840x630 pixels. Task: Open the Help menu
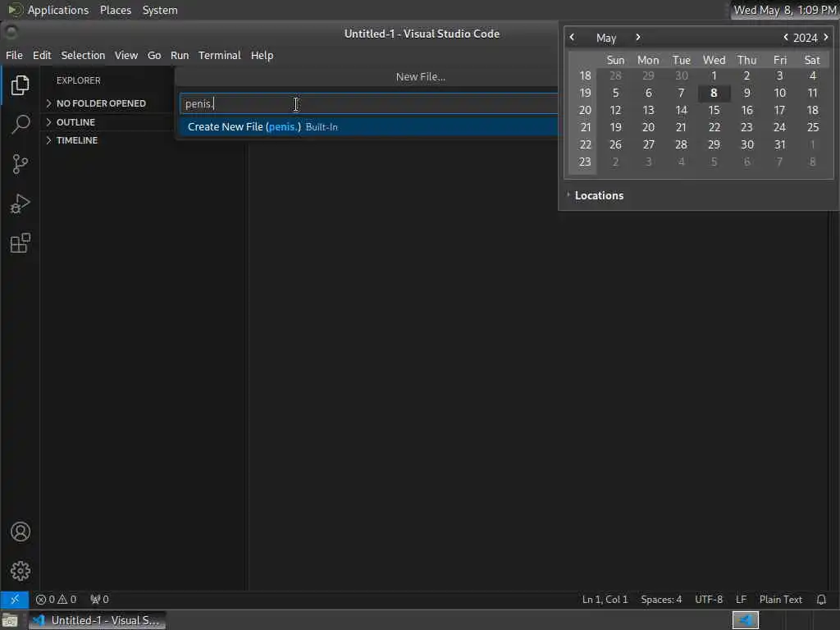tap(262, 55)
